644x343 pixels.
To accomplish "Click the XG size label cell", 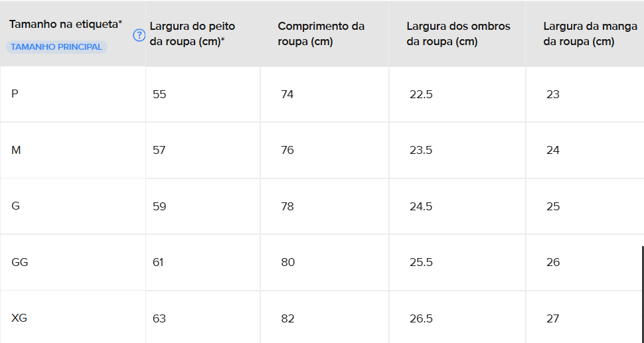I will tap(72, 317).
